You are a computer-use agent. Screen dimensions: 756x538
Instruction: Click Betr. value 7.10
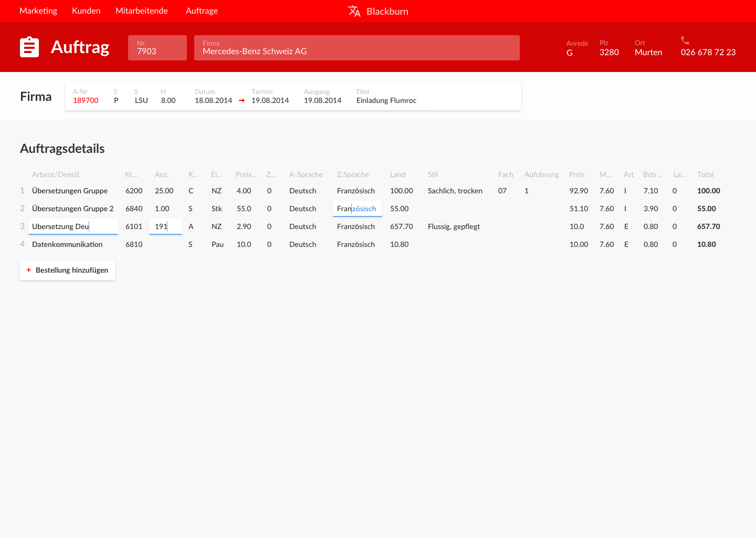(651, 191)
